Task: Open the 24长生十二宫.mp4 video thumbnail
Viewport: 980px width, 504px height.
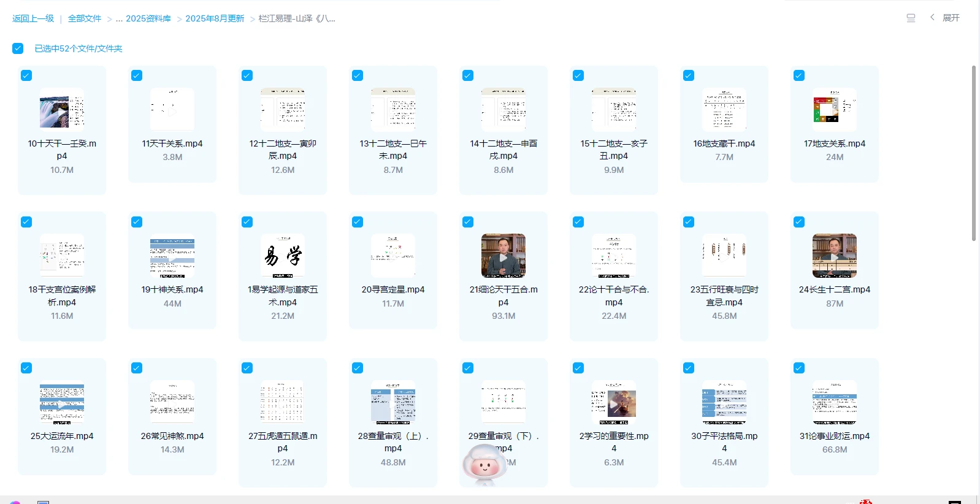Action: tap(834, 256)
